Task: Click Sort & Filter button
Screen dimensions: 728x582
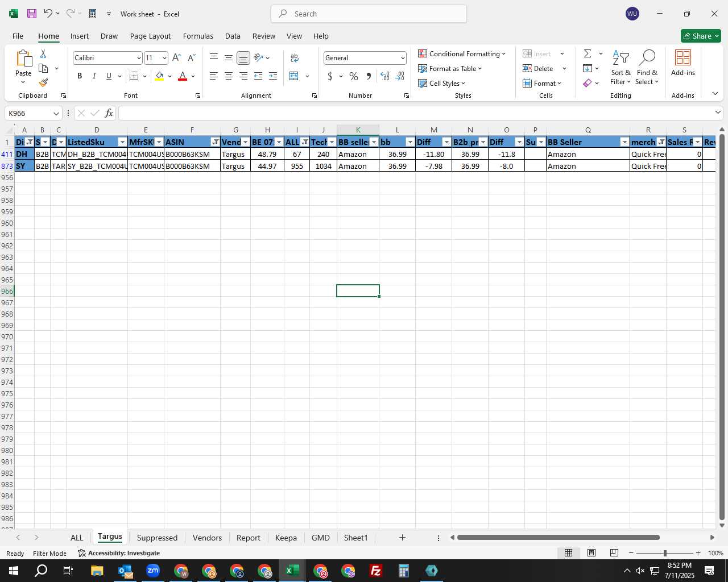Action: (621, 67)
